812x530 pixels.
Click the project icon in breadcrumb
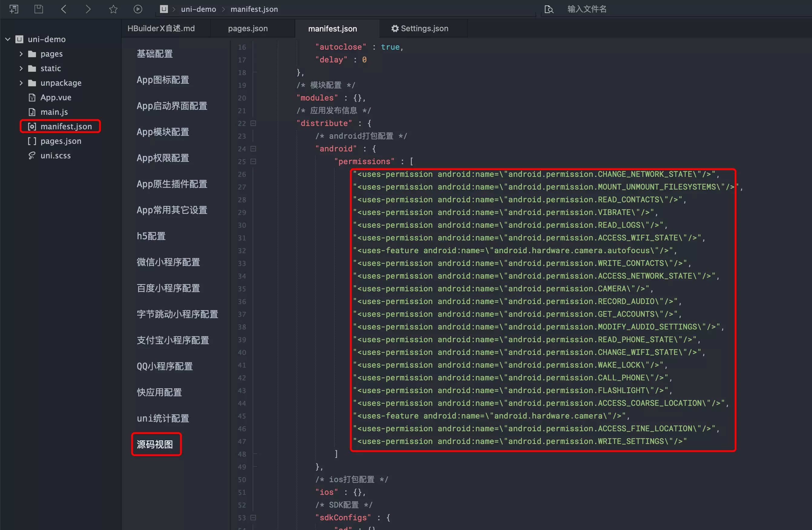tap(164, 9)
